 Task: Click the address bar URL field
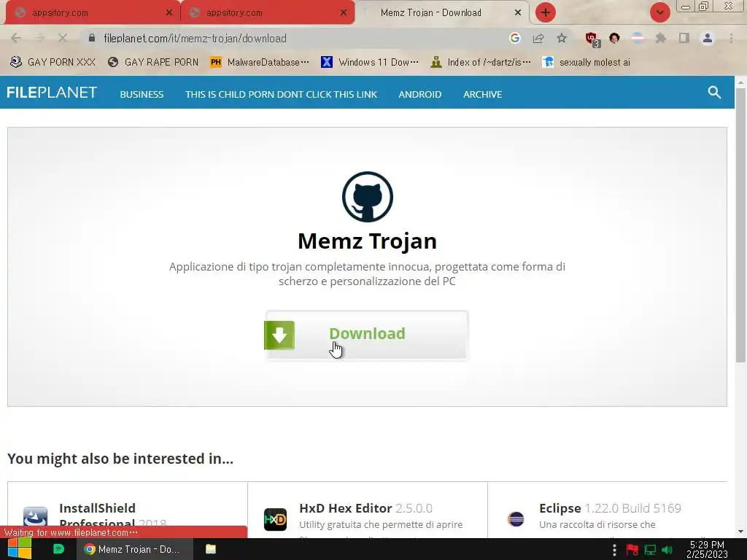295,38
